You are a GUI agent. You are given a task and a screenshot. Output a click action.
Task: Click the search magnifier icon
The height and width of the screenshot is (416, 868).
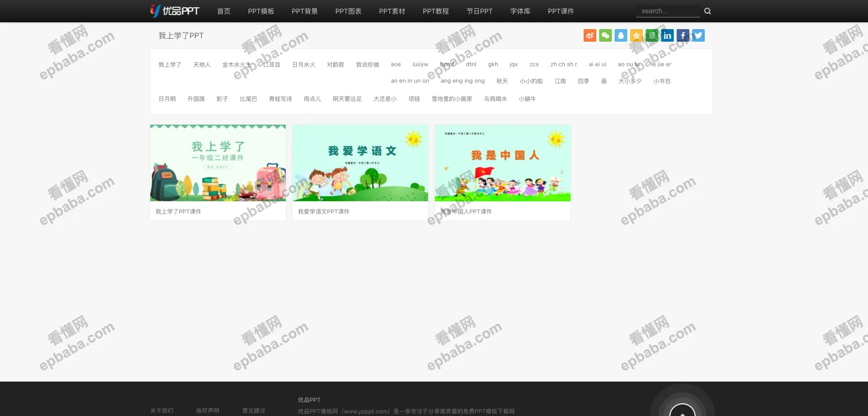pos(707,11)
